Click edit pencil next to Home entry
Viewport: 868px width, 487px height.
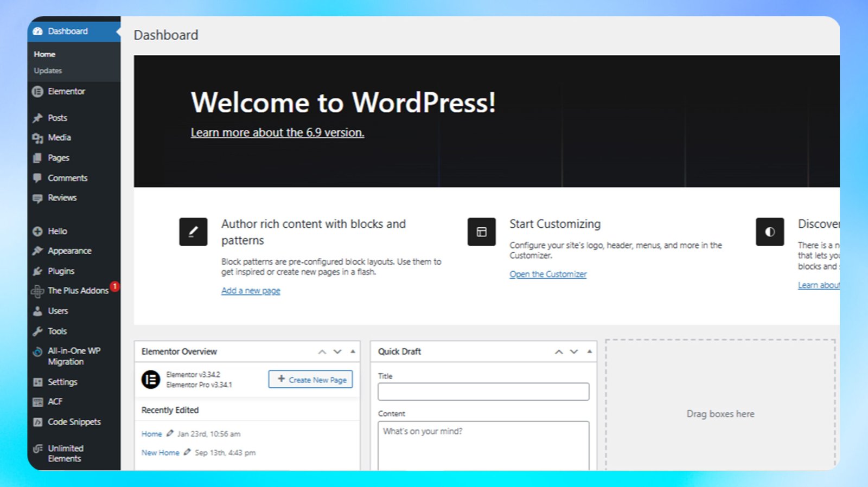pyautogui.click(x=170, y=434)
